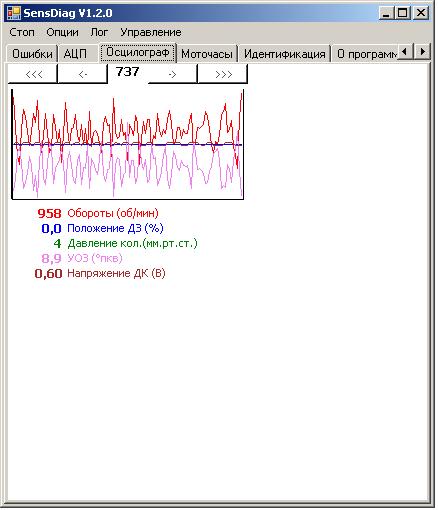
Task: Open the Стоп menu
Action: pyautogui.click(x=22, y=32)
